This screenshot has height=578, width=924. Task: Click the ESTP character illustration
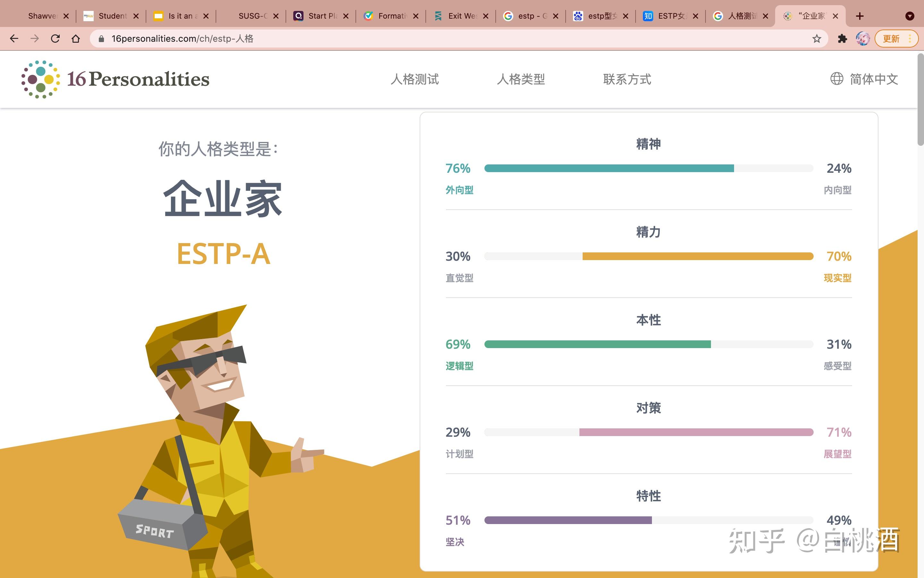tap(221, 442)
